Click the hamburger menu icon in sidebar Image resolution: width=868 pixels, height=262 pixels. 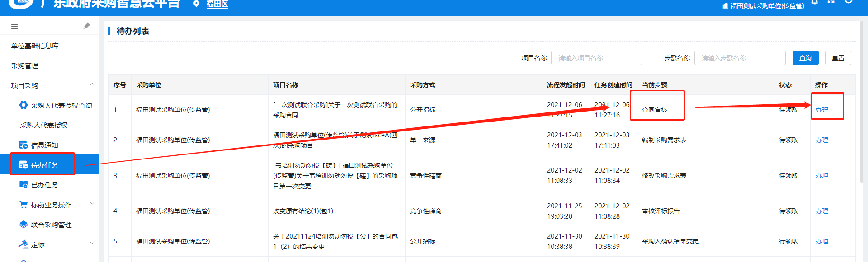coord(14,27)
